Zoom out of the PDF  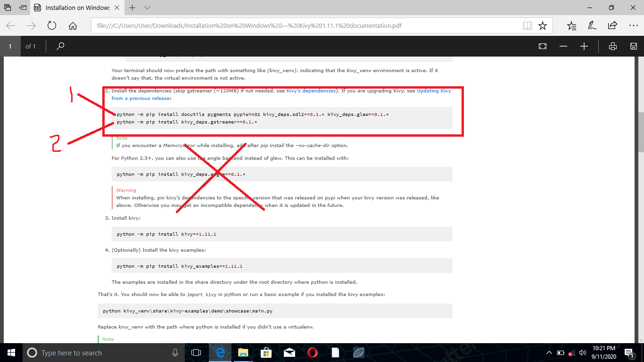point(563,46)
